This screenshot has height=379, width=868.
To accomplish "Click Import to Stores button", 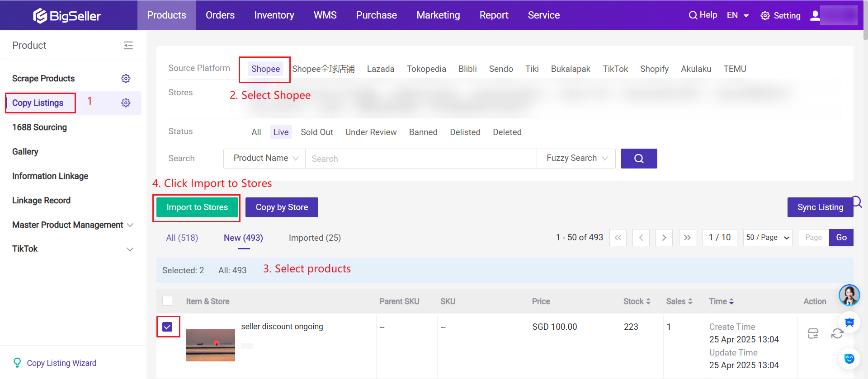I will point(197,207).
